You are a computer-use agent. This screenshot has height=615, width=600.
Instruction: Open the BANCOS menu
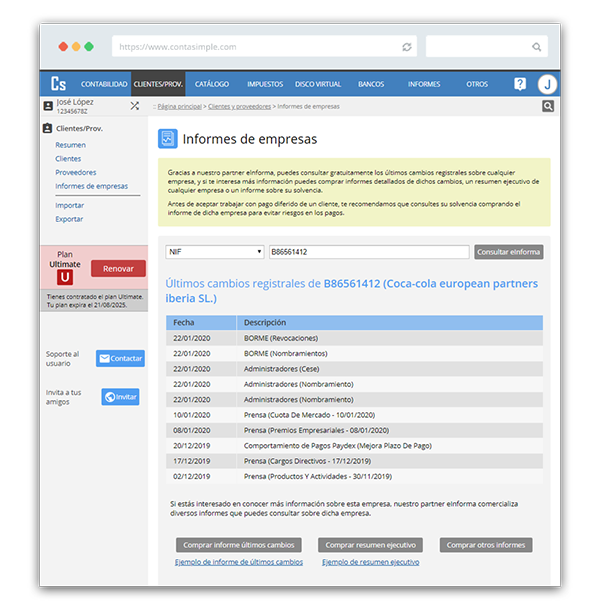[x=371, y=84]
